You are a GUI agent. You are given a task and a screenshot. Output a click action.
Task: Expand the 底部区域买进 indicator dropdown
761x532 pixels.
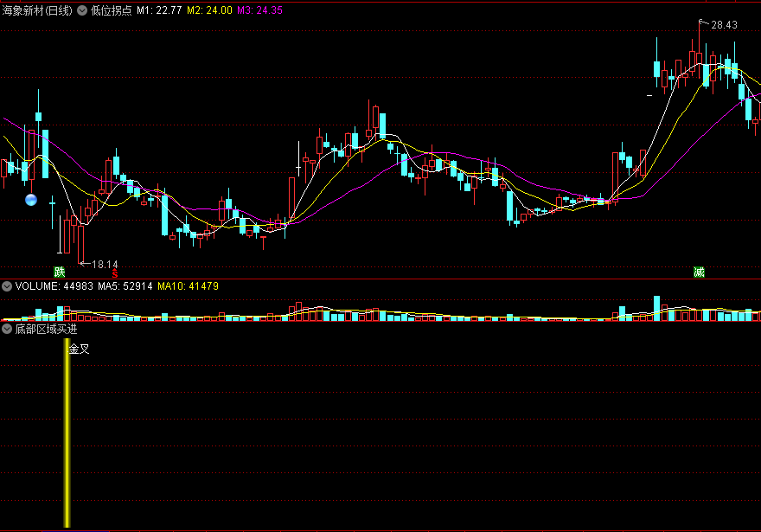point(7,329)
